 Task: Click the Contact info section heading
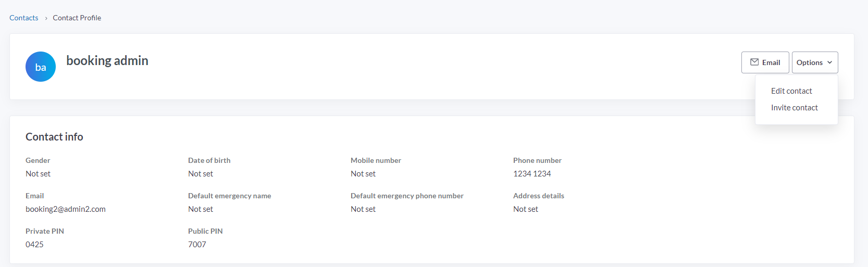tap(54, 137)
